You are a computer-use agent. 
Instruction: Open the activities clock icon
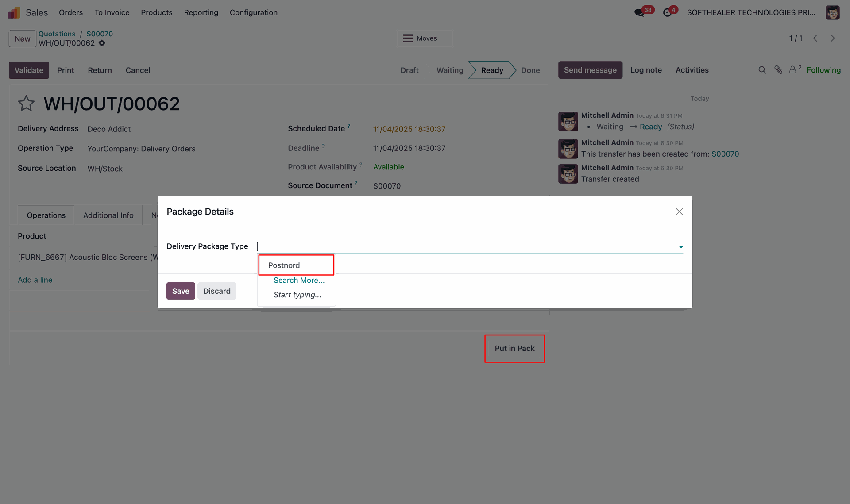click(x=667, y=13)
